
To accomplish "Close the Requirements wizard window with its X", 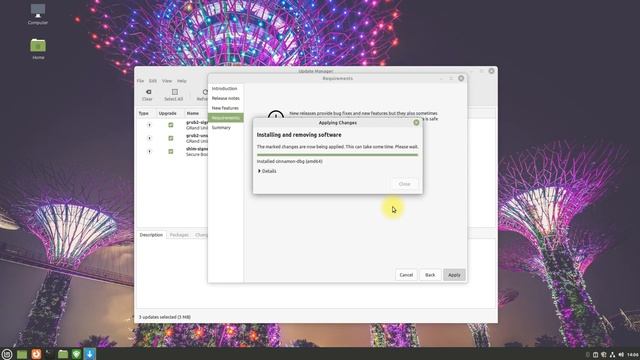I will (x=461, y=78).
